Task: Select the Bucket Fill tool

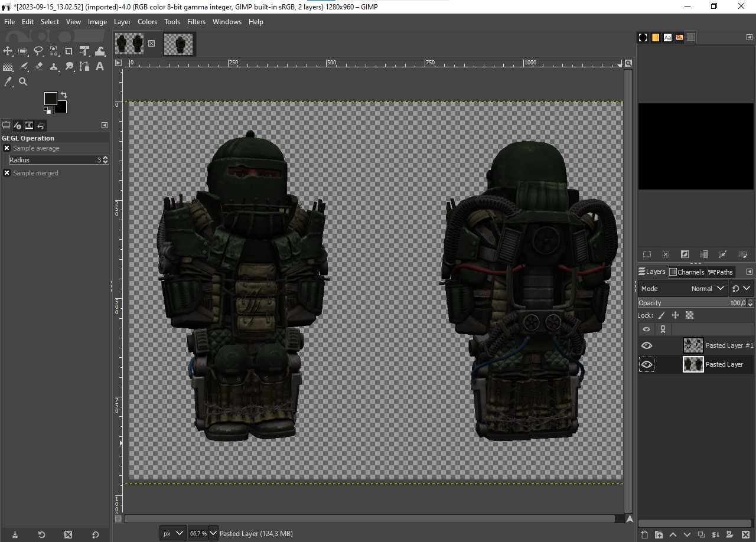Action: point(8,67)
